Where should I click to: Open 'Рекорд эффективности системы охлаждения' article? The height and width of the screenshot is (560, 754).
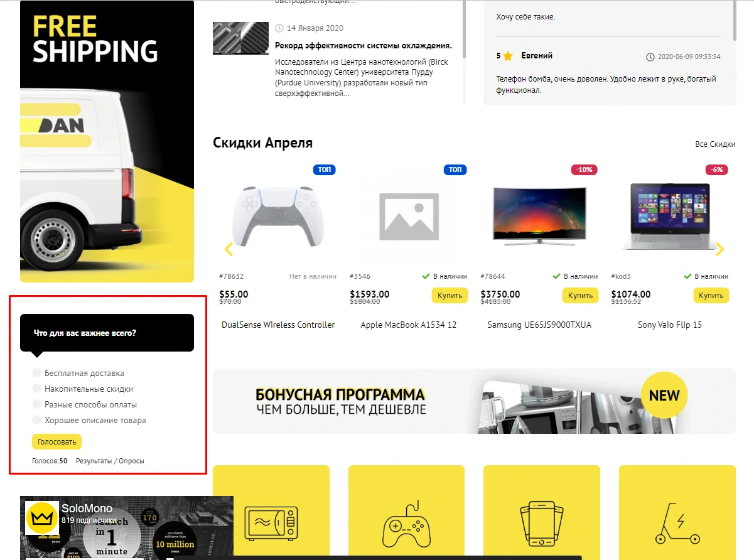click(364, 46)
